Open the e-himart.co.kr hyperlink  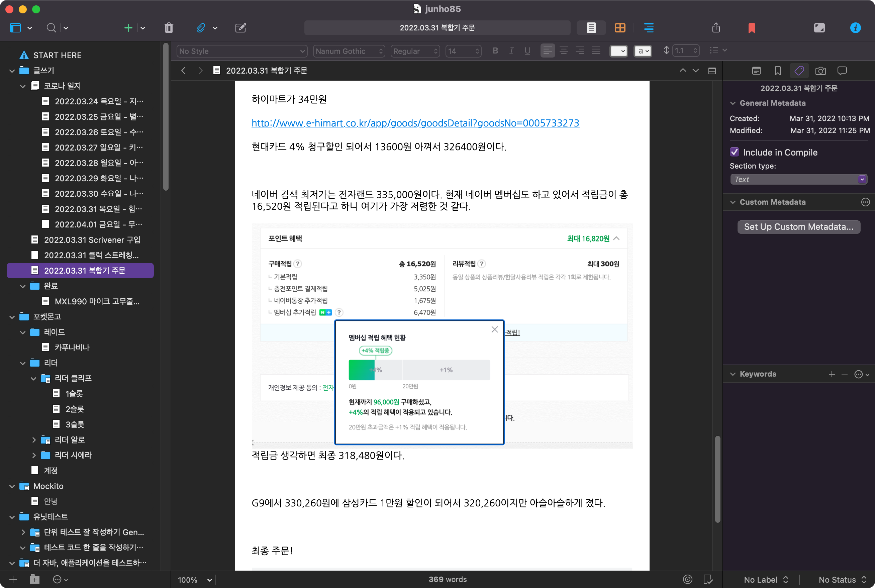click(415, 123)
